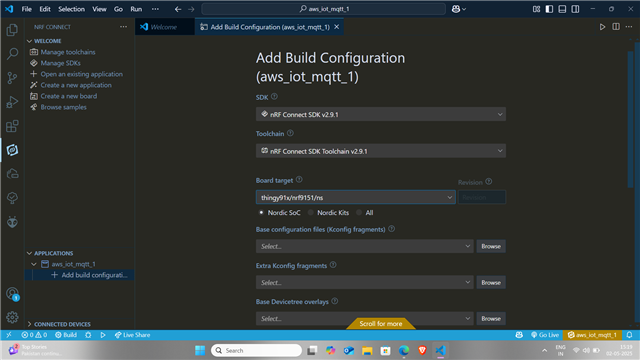640x360 pixels.
Task: Open the Extensions view
Action: click(12, 126)
